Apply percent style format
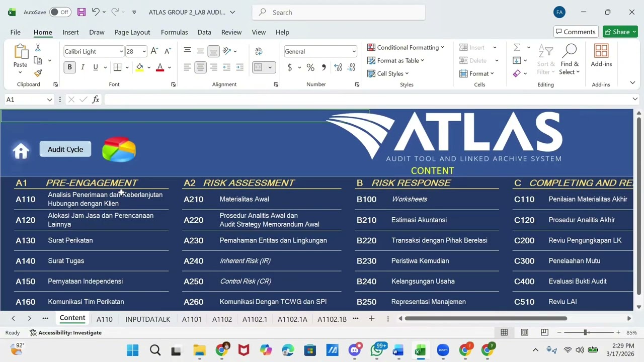This screenshot has height=362, width=644. coord(310,67)
